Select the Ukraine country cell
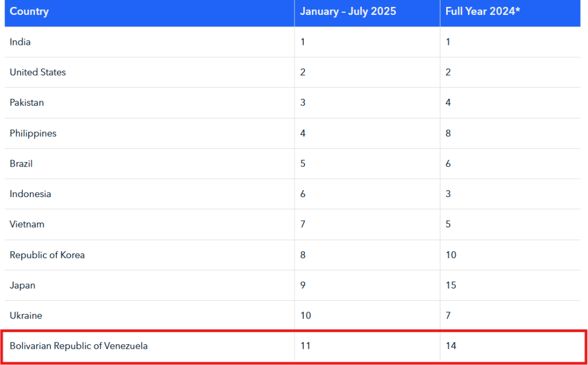 (x=26, y=316)
